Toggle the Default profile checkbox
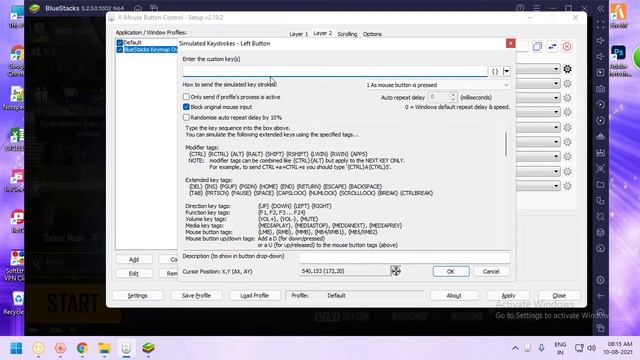Screen dimensions: 640x360 (x=120, y=43)
